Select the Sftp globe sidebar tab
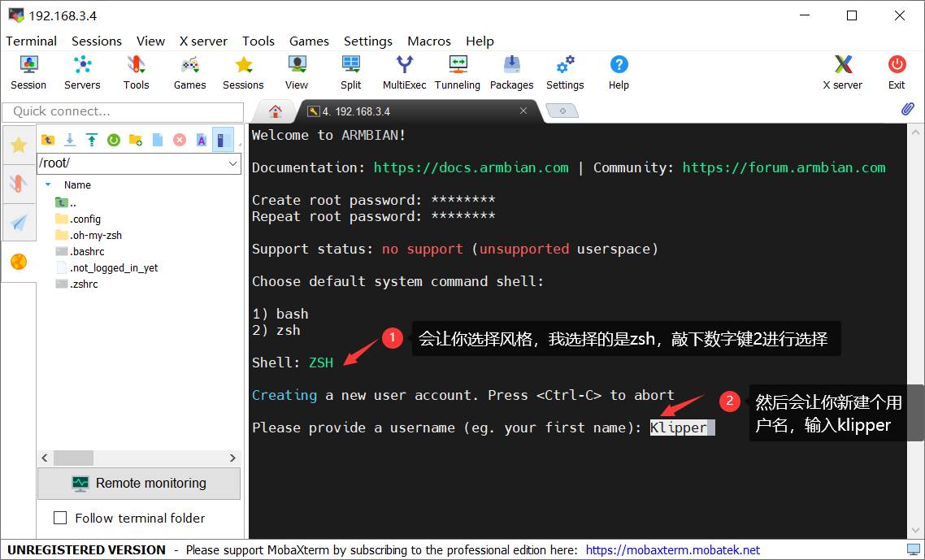The height and width of the screenshot is (560, 925). click(19, 262)
